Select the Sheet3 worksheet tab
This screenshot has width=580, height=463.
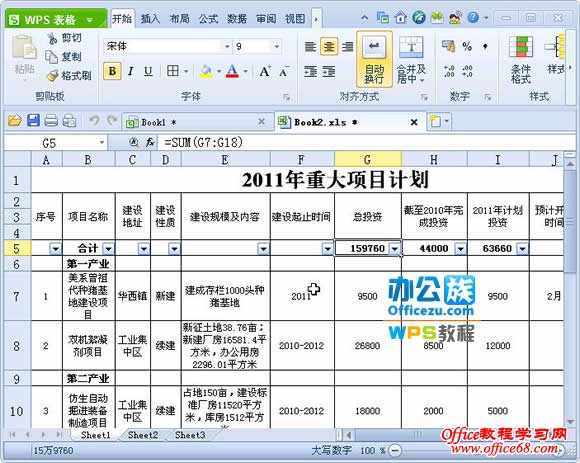190,435
